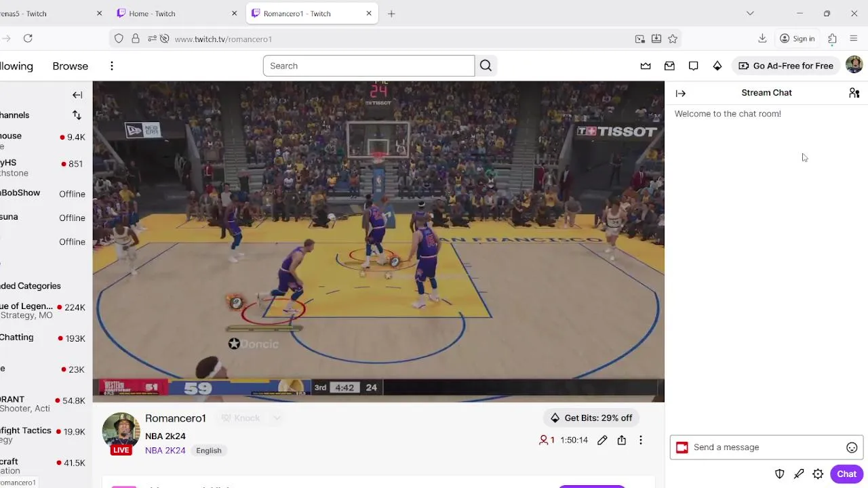This screenshot has height=488, width=868.
Task: Open the moderator shield icon below chat
Action: tap(780, 474)
